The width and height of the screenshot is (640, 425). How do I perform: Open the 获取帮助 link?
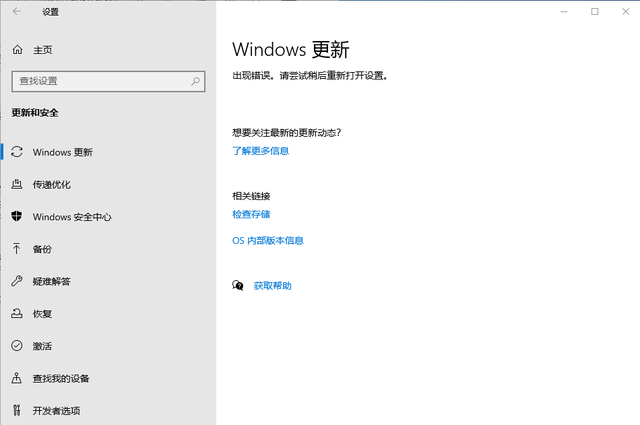(273, 286)
